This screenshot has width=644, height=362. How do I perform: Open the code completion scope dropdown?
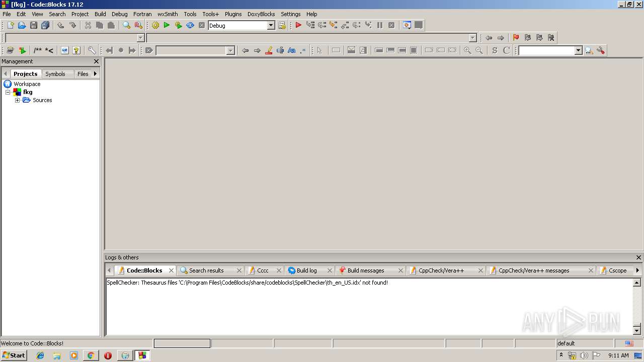pyautogui.click(x=140, y=38)
